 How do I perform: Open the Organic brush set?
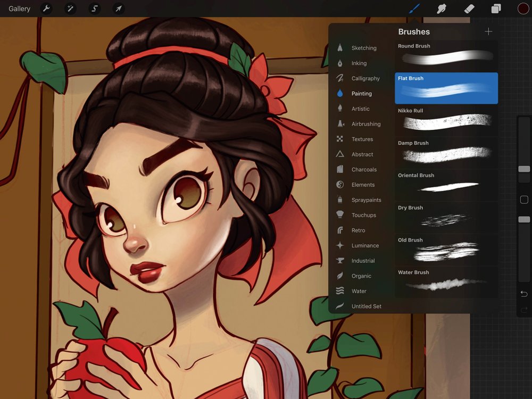360,276
